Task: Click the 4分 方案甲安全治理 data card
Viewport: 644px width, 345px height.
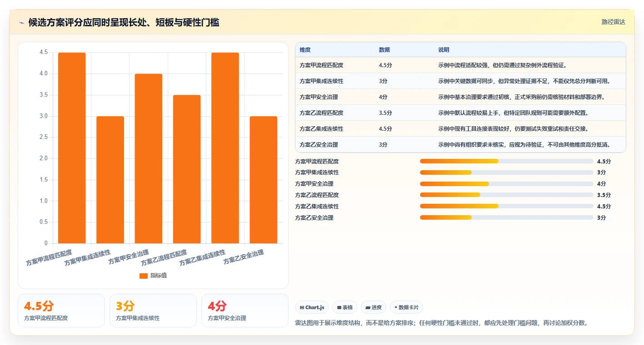Action: tap(245, 310)
